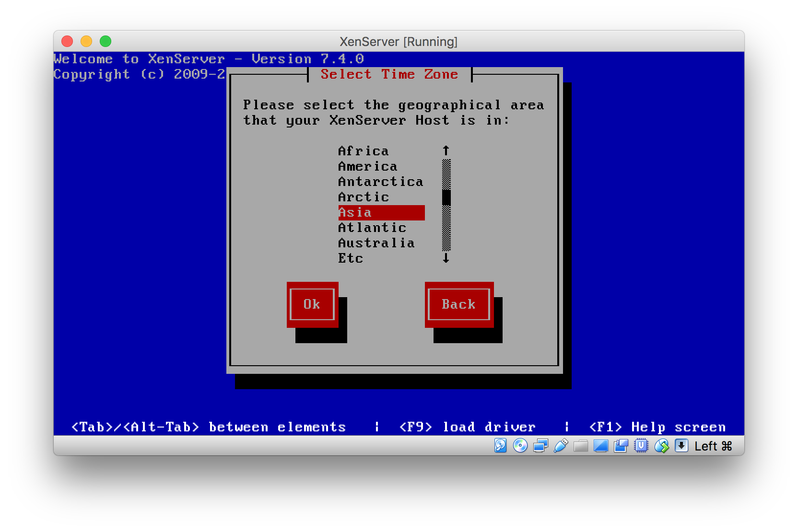
Task: Click the XenServer [Running] window title
Action: coord(399,42)
